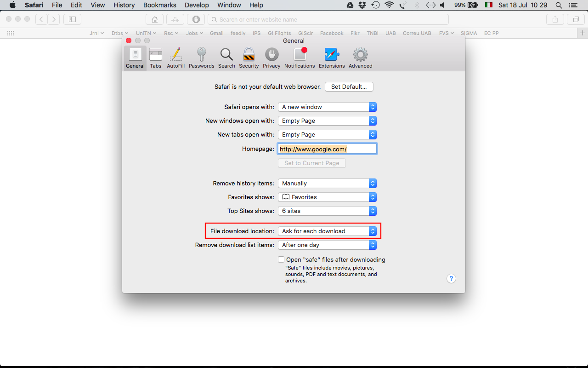The width and height of the screenshot is (588, 368).
Task: Open the Gmail bookmark
Action: tap(217, 33)
